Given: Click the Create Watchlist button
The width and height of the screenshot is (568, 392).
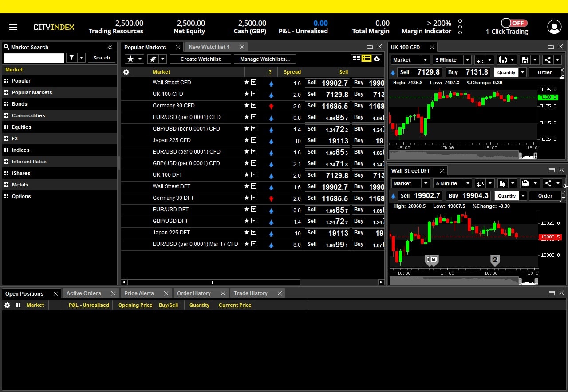Looking at the screenshot, I should click(201, 59).
